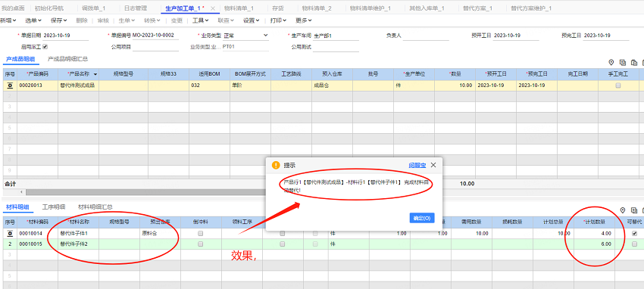644x289 pixels.
Task: Open the 新增 dropdown menu
Action: tap(8, 20)
